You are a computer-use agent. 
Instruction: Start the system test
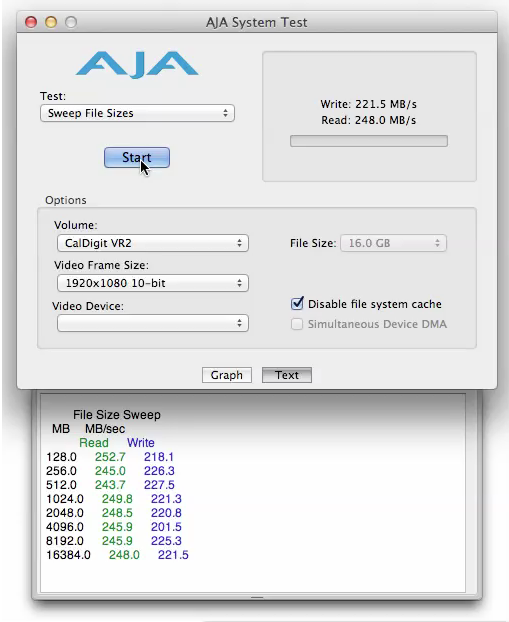point(137,157)
